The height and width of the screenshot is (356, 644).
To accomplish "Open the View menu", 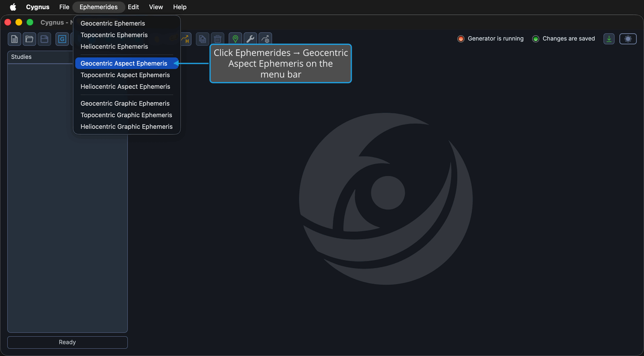I will click(156, 7).
